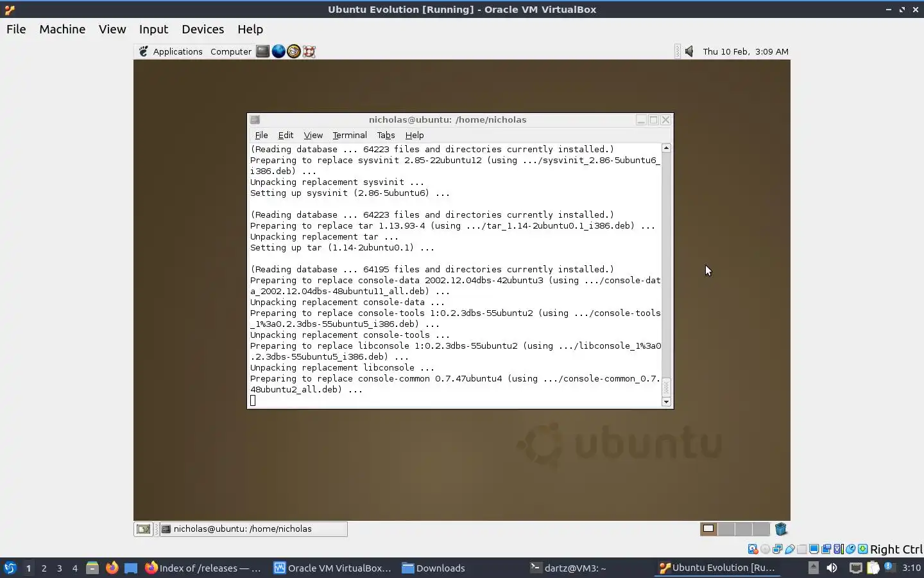This screenshot has width=924, height=578.
Task: Open the Computer menu in guest panel
Action: coord(231,51)
